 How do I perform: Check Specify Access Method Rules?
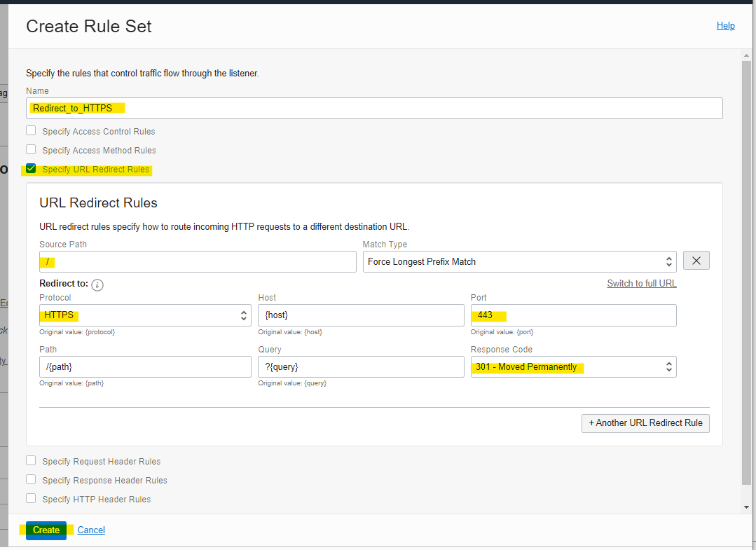(x=31, y=149)
